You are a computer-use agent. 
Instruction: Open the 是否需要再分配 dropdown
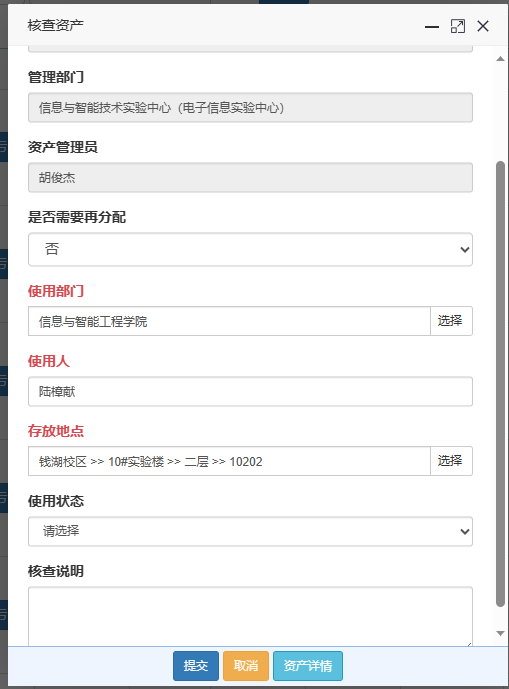(x=250, y=249)
